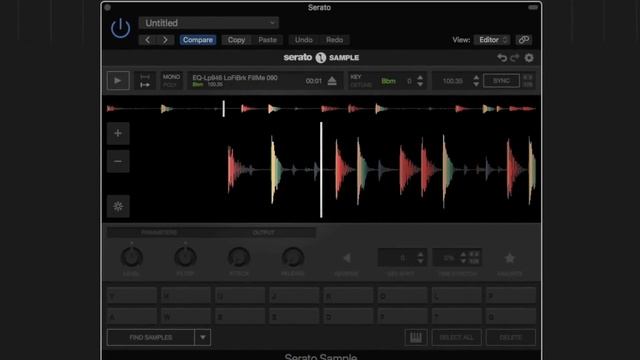Image resolution: width=640 pixels, height=360 pixels.
Task: Click the Bbm key display
Action: coord(389,81)
